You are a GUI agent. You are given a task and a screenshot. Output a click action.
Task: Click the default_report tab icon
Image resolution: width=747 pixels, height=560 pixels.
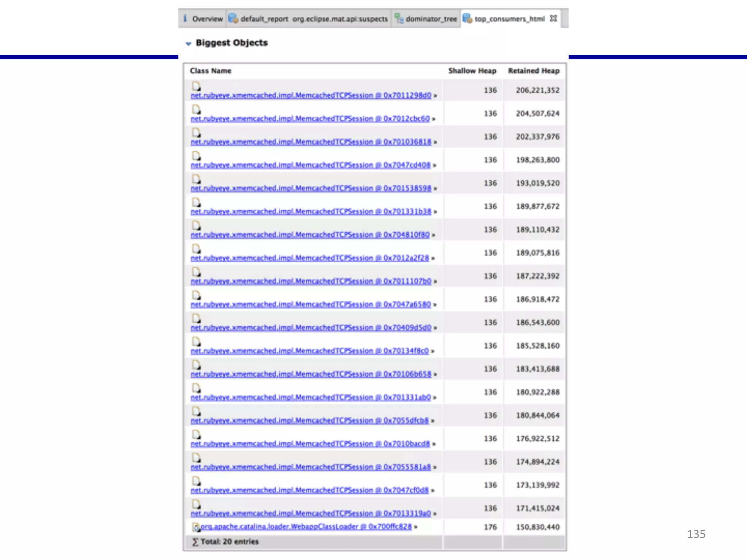233,18
